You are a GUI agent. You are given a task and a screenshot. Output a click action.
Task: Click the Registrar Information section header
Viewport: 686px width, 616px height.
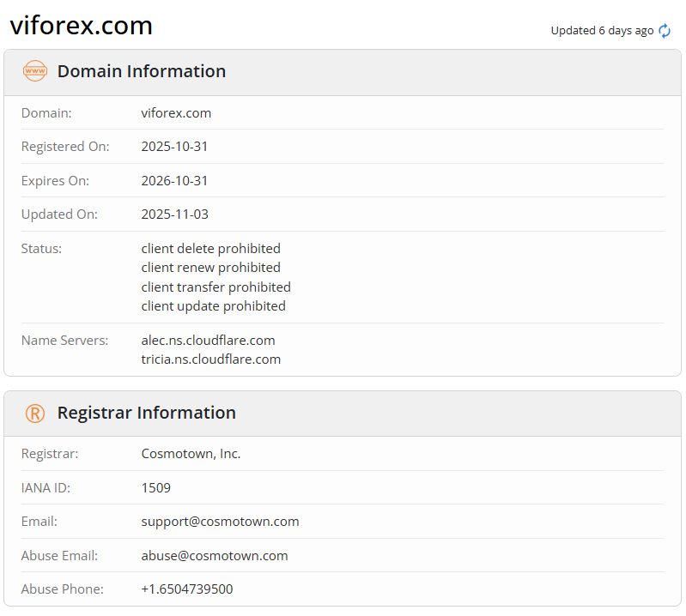tap(146, 413)
